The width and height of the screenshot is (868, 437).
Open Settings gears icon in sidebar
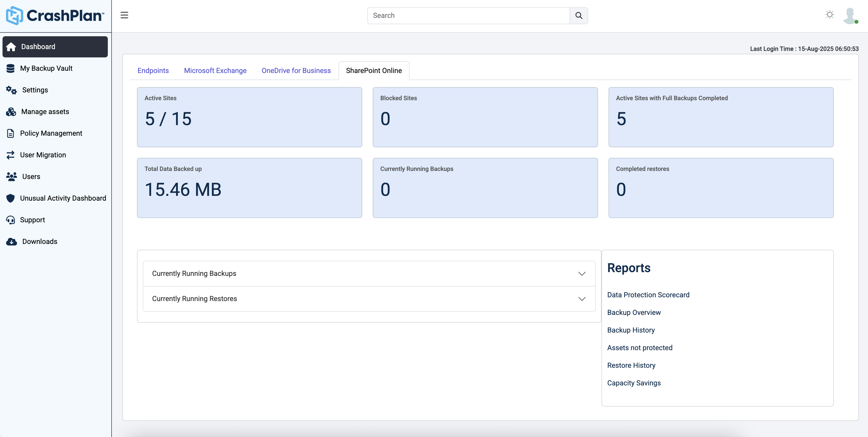(x=11, y=90)
